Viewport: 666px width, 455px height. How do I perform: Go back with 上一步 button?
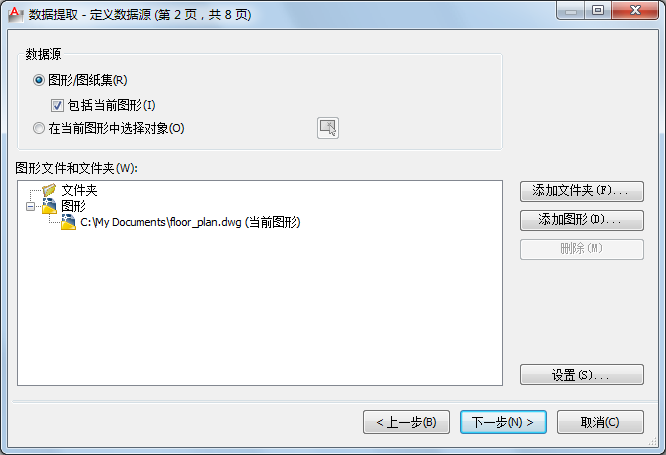(406, 422)
